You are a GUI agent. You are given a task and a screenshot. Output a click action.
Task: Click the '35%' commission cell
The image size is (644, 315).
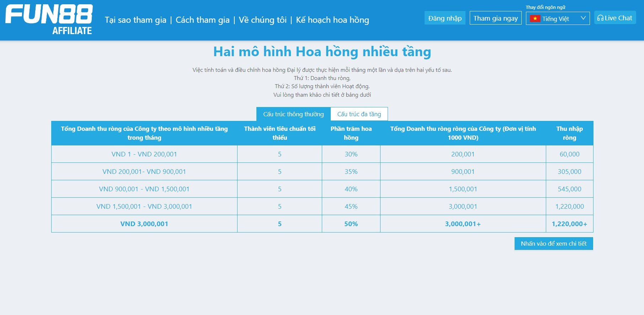tap(351, 171)
